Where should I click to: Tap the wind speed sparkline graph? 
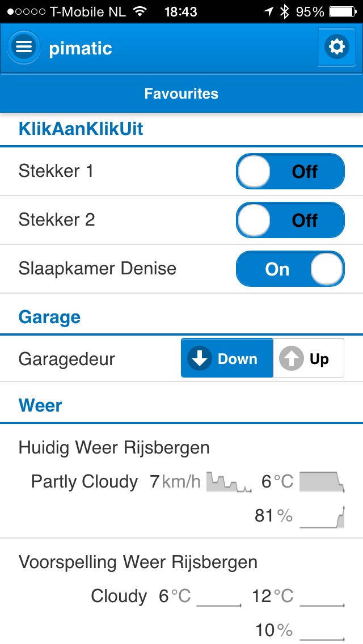click(229, 482)
